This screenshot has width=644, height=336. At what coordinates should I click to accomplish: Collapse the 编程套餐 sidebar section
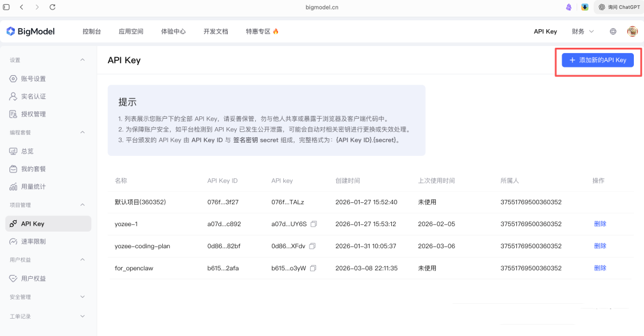click(x=82, y=132)
